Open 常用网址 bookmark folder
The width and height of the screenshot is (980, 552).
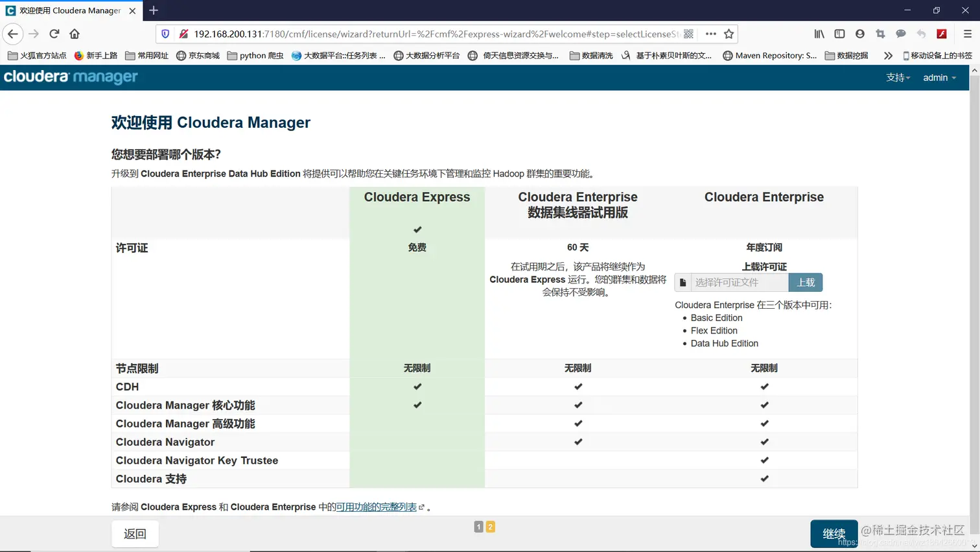point(146,56)
